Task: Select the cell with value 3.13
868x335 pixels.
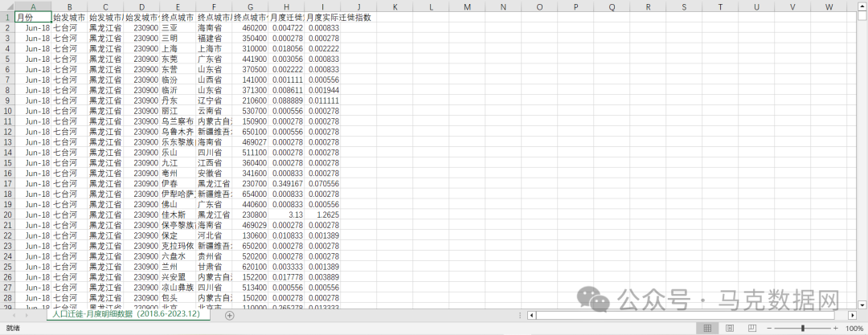Action: 287,214
